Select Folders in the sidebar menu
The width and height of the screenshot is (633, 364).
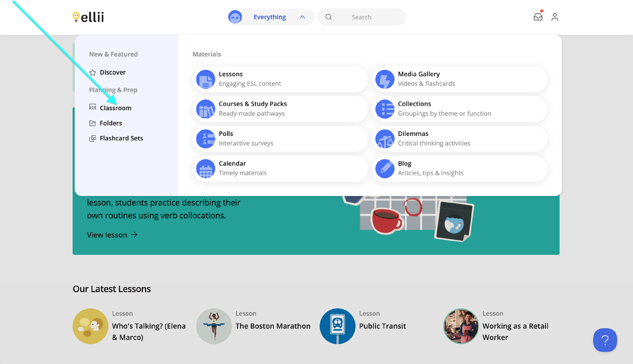[x=111, y=123]
